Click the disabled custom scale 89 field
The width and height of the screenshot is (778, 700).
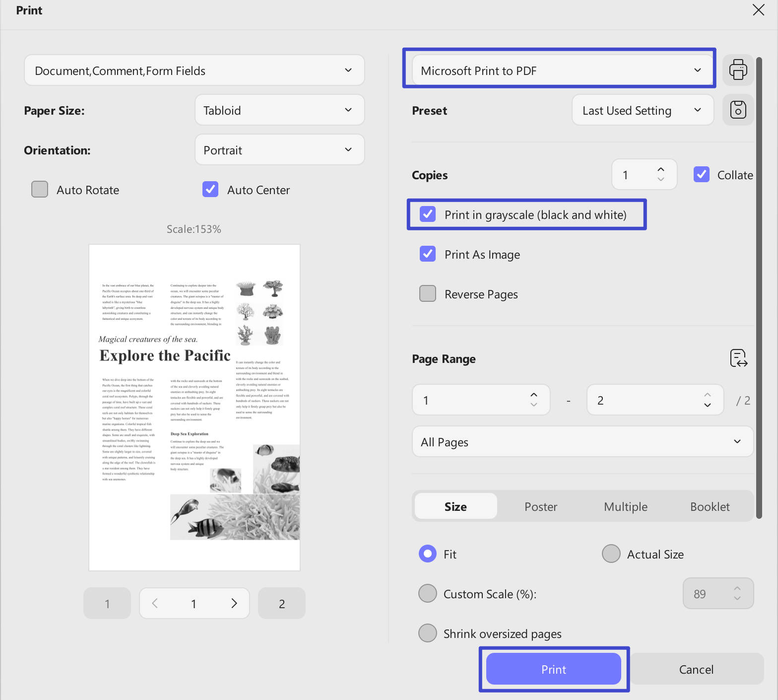718,593
